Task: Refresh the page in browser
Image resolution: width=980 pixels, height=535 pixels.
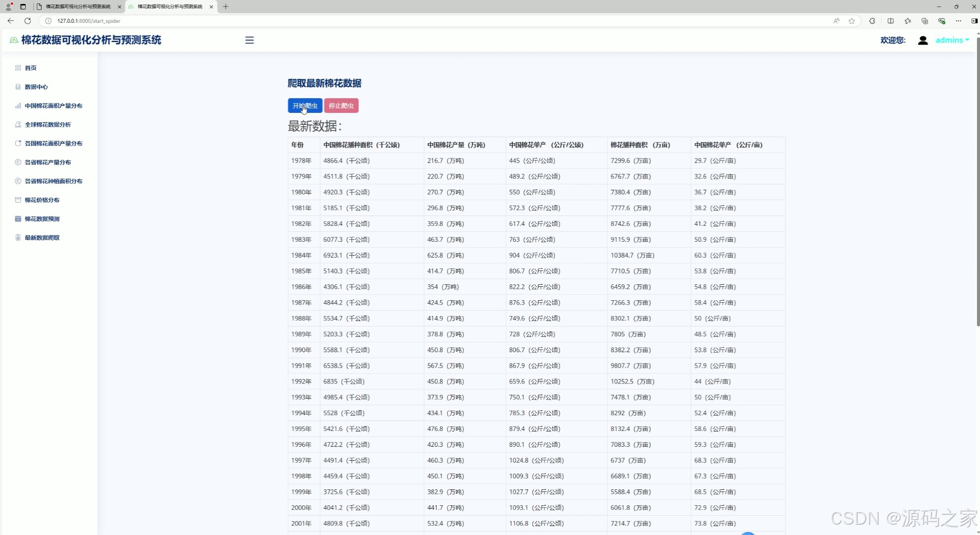Action: point(28,21)
